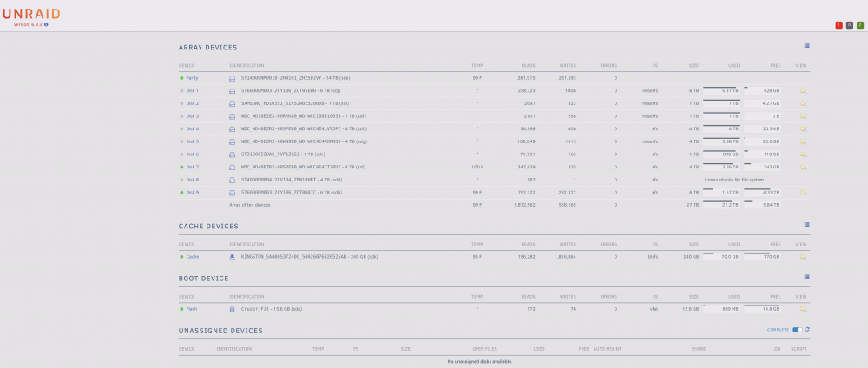This screenshot has width=868, height=368.
Task: Click the Flash boot device icon
Action: tap(233, 309)
